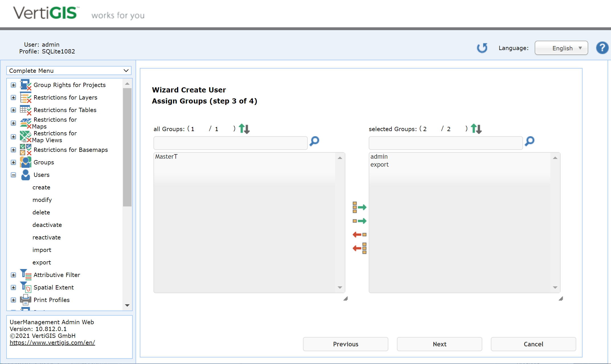Move group right with the green single-arrow icon
Viewport: 611px width, 364px height.
tap(359, 221)
